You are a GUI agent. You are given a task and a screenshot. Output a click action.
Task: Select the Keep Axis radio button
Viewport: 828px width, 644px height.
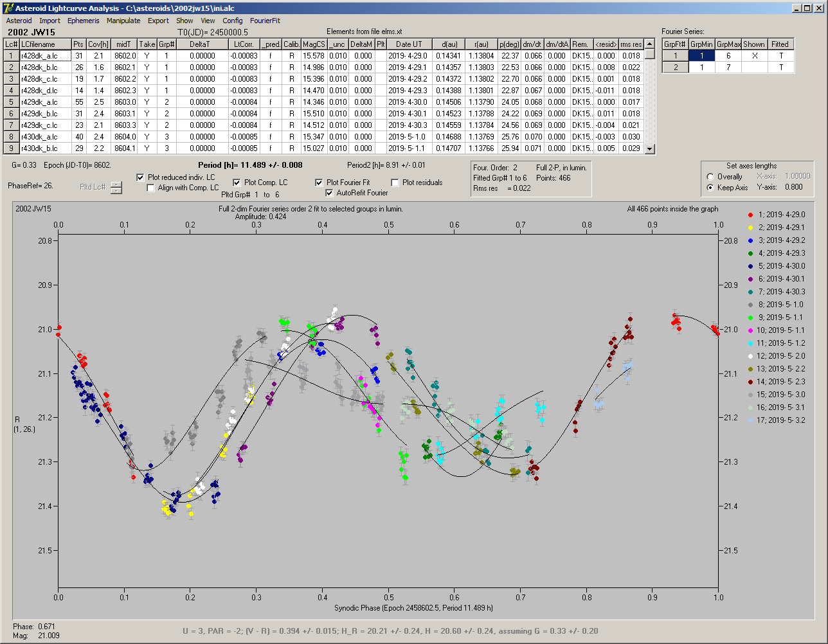click(710, 188)
